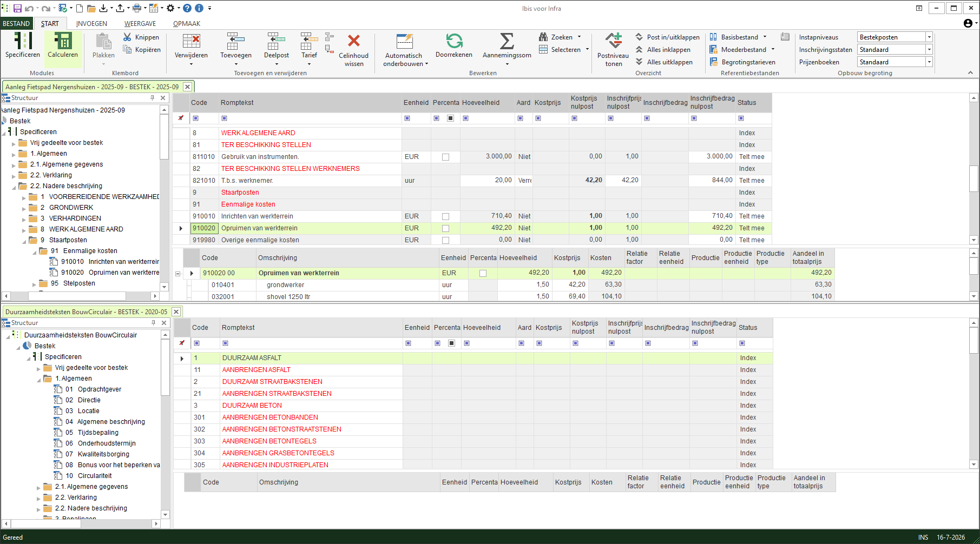
Task: Open the Specificeren module
Action: (x=23, y=45)
